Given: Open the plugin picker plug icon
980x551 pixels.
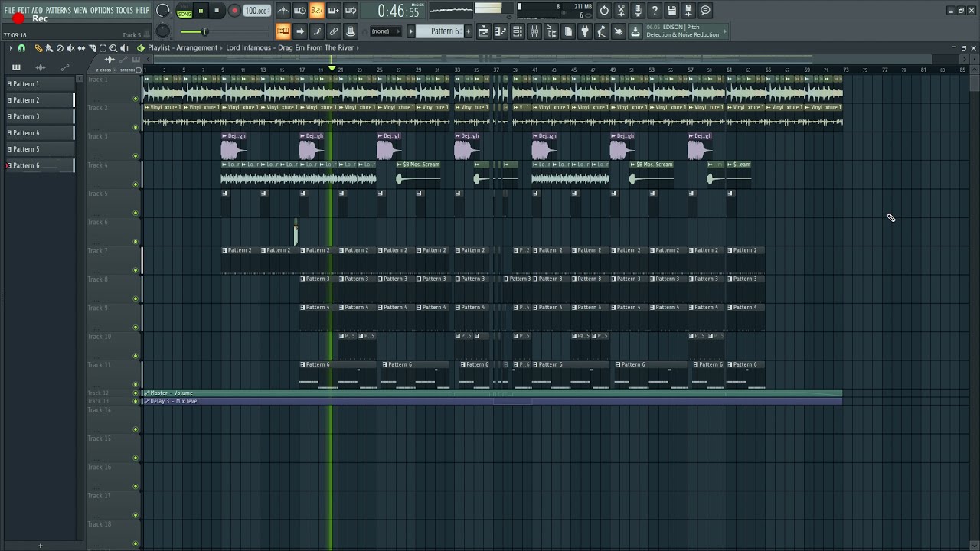Looking at the screenshot, I should [585, 31].
